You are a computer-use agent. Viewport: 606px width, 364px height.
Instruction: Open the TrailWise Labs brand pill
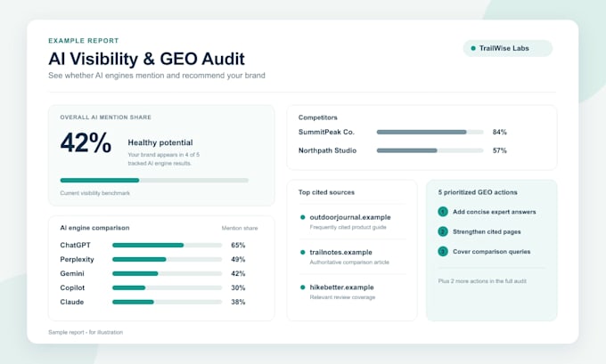point(508,48)
